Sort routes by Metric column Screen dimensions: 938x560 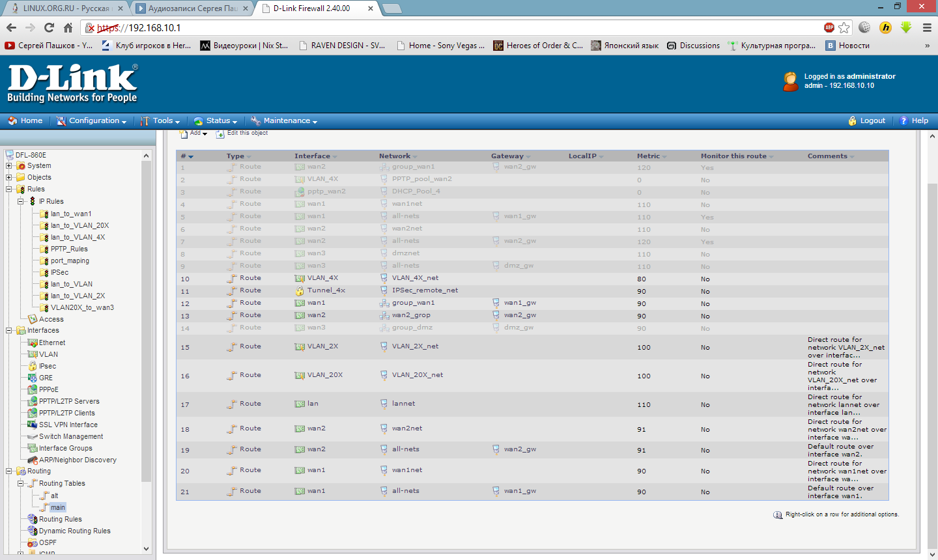point(648,156)
